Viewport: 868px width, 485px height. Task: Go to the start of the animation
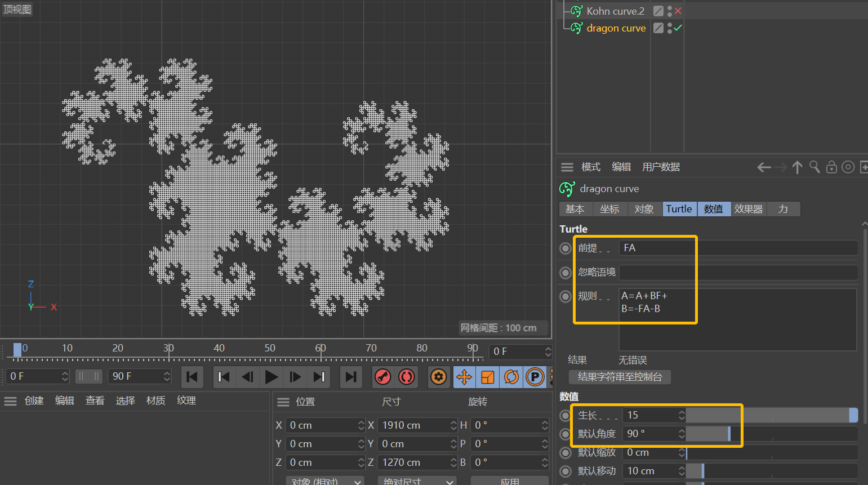[192, 377]
